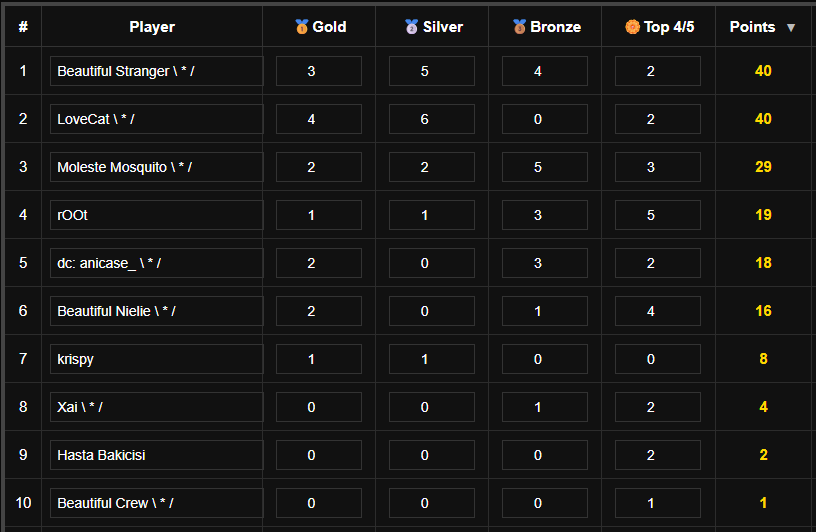Click the Top 4/5 badge icon
The image size is (816, 532).
coord(632,27)
